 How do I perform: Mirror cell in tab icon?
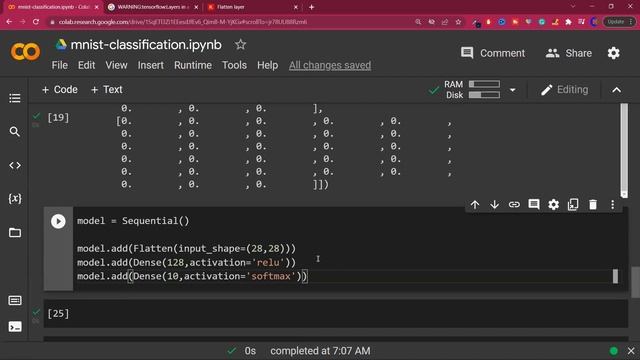tap(573, 204)
